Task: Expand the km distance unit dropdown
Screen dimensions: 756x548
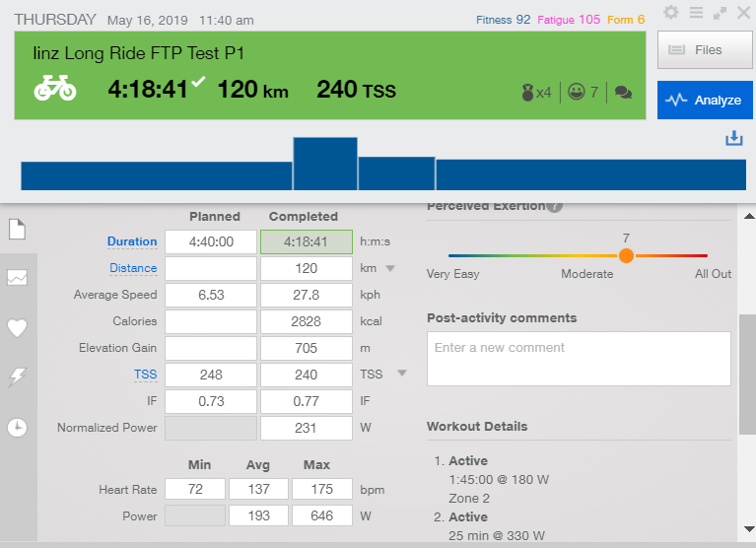Action: click(390, 268)
